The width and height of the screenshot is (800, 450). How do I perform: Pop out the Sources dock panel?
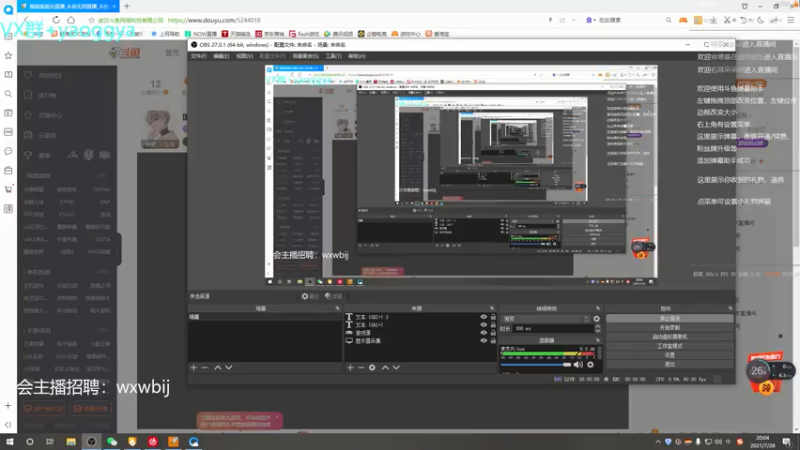coord(492,308)
